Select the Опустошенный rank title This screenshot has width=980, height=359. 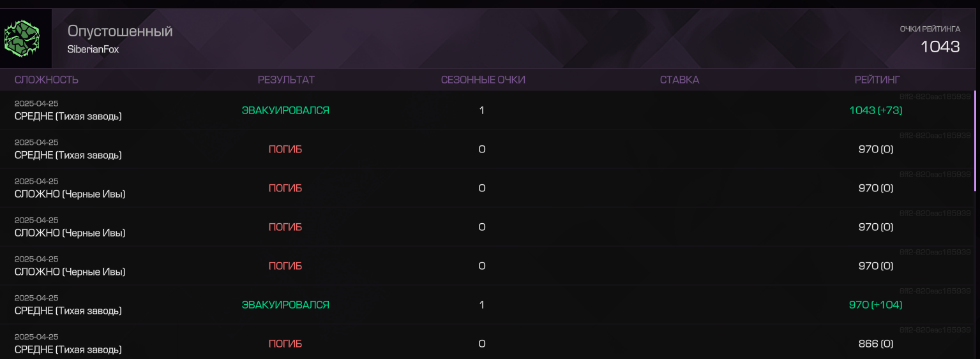[120, 31]
